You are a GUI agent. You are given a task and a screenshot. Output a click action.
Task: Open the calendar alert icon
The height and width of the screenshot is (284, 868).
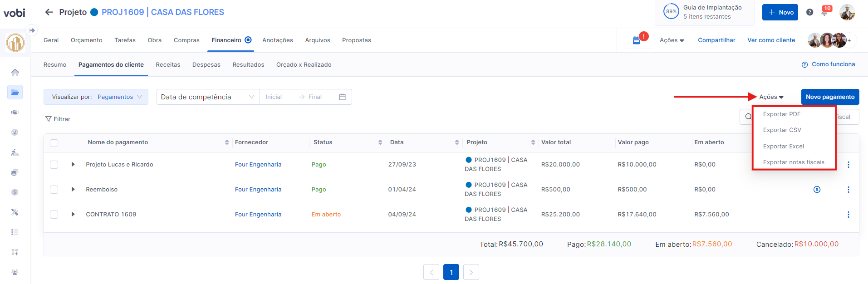pos(637,40)
